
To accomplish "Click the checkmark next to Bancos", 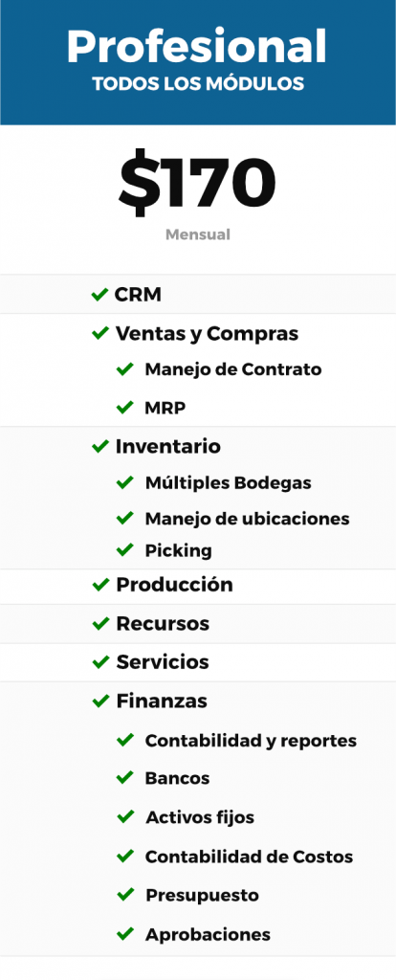I will 125,778.
